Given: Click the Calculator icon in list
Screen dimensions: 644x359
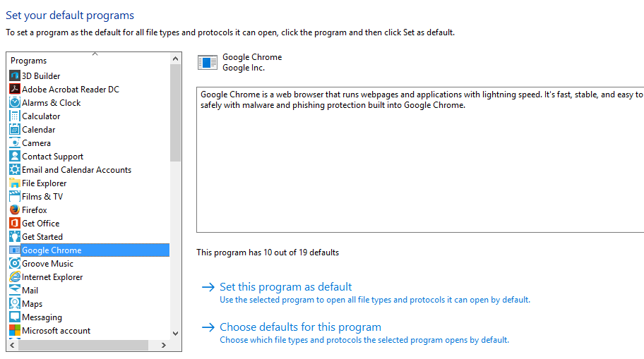Looking at the screenshot, I should pyautogui.click(x=15, y=116).
